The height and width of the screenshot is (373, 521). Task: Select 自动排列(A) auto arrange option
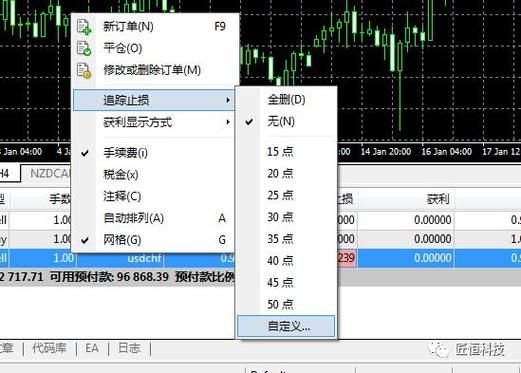[154, 218]
